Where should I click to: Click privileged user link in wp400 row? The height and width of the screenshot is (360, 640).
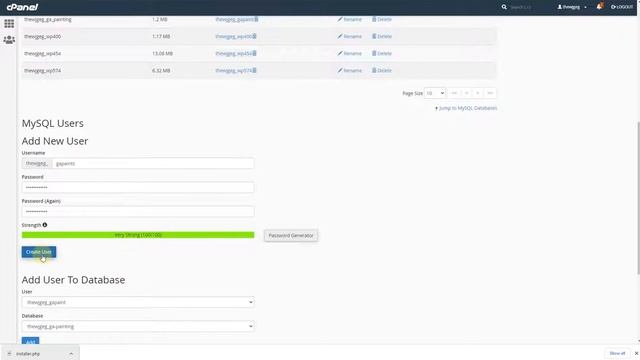tap(233, 36)
